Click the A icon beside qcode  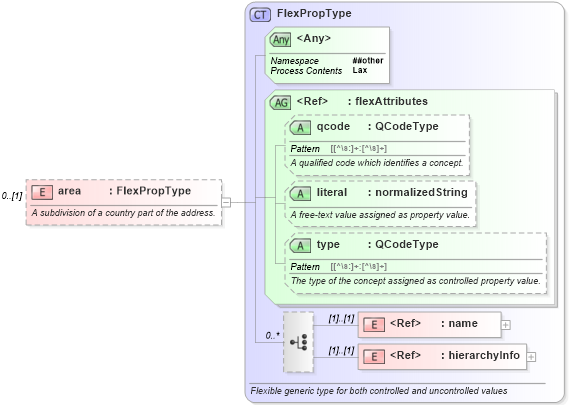(300, 128)
